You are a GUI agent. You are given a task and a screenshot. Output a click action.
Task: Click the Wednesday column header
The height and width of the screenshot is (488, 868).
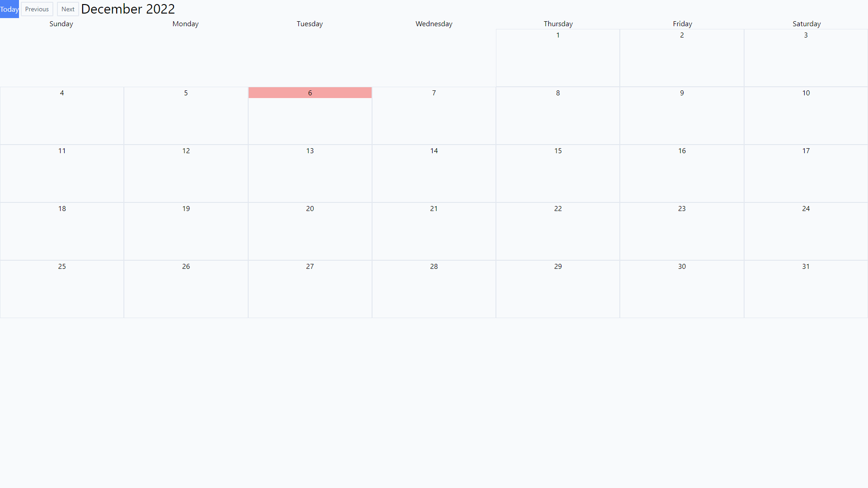(434, 23)
